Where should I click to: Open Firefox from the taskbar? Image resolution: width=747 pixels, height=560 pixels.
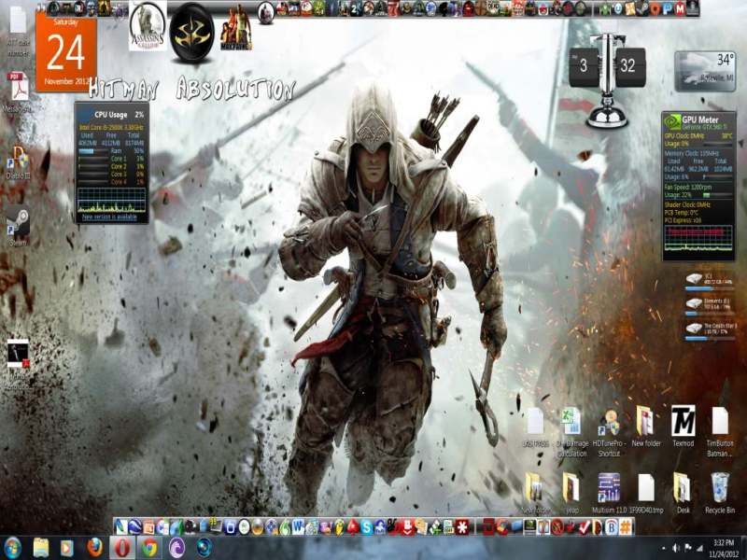(x=95, y=548)
